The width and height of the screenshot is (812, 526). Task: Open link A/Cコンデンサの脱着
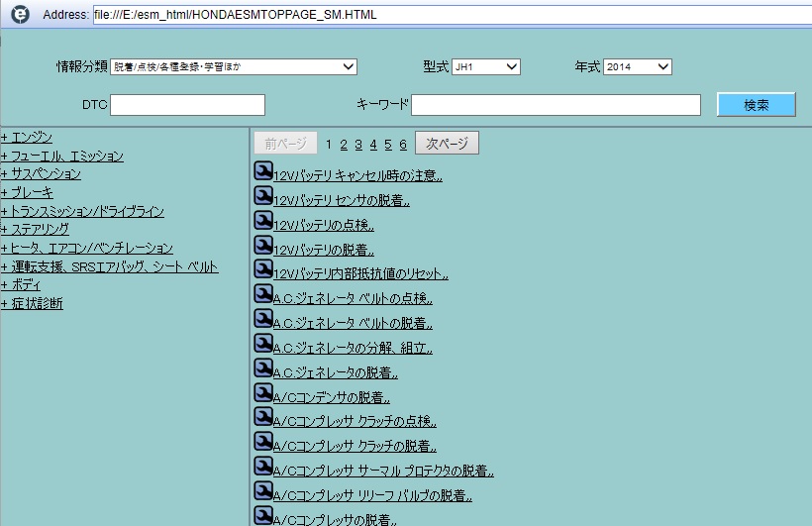point(332,398)
